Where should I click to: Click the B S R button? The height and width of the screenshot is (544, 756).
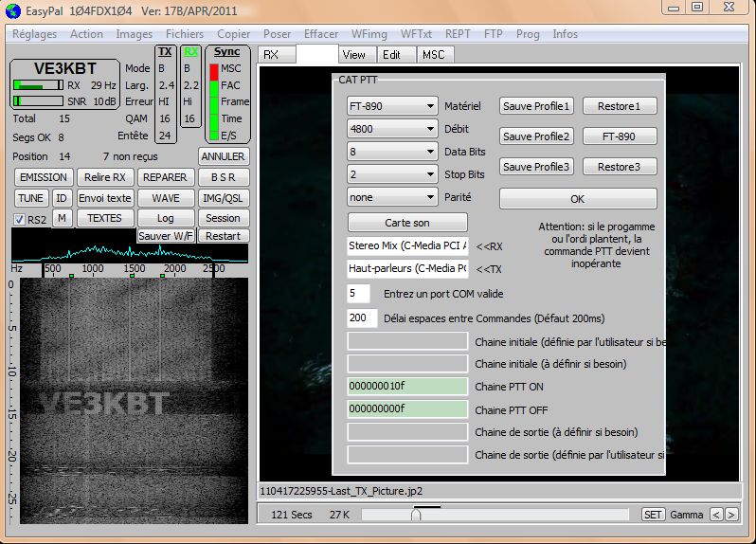pos(224,177)
